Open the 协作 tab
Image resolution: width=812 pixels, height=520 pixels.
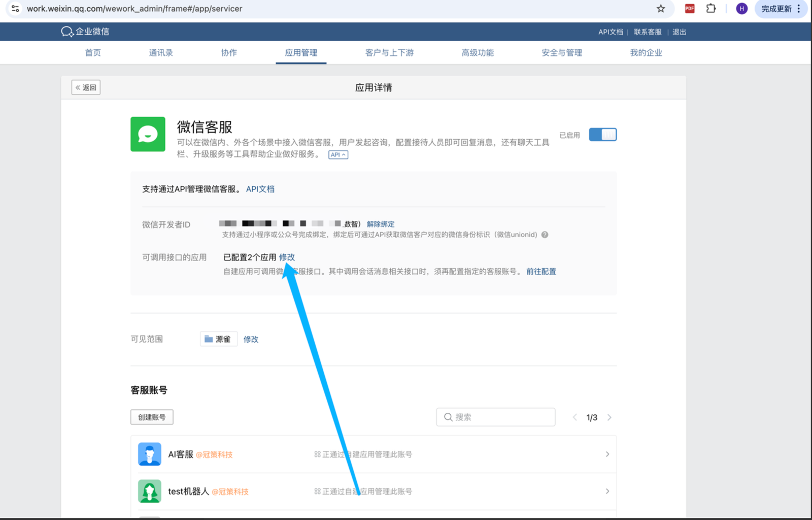(x=229, y=52)
